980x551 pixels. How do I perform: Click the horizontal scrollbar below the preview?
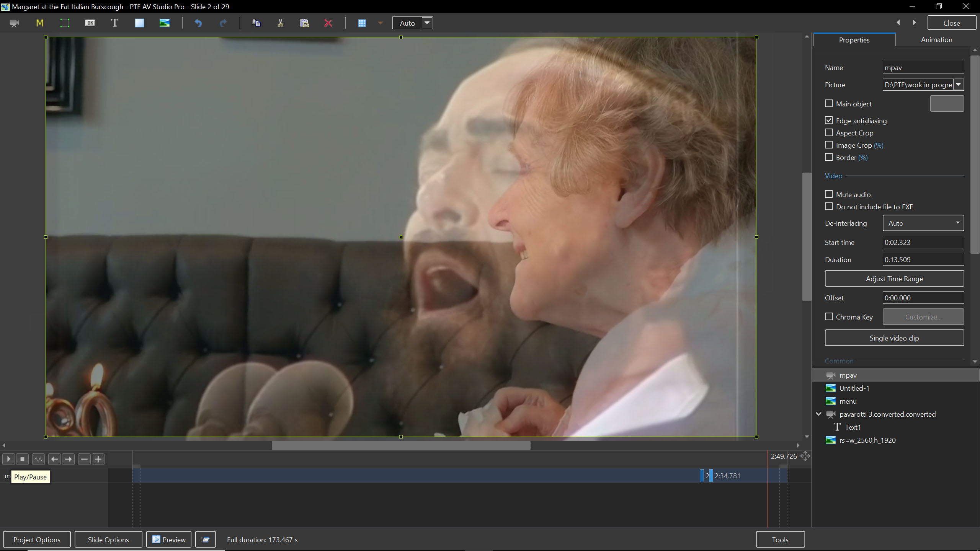401,445
